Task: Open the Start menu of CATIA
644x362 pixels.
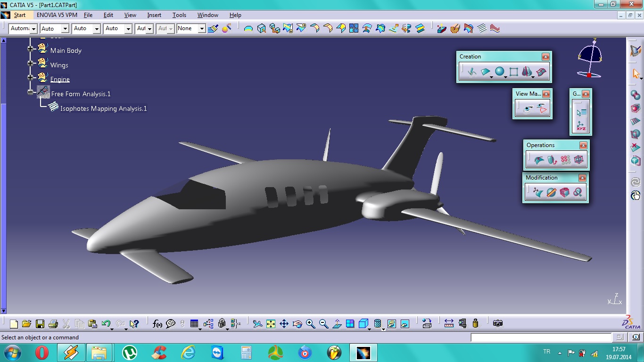Action: coord(19,15)
